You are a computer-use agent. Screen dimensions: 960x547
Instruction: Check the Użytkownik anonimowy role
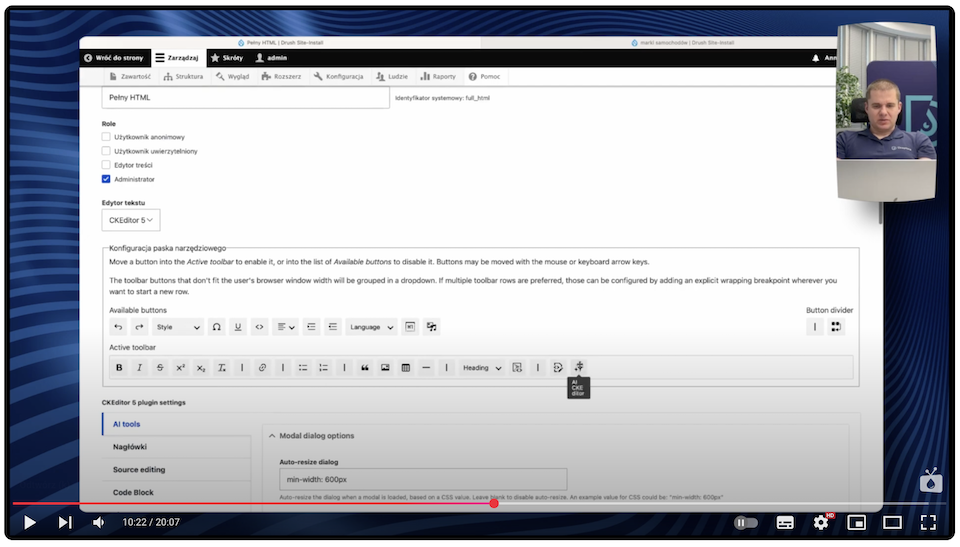point(106,137)
